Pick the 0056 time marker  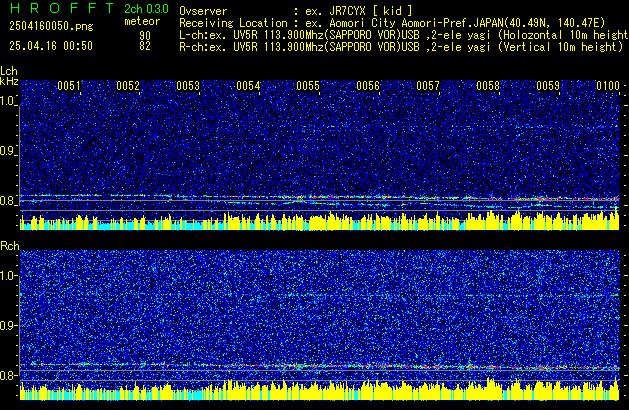click(x=368, y=86)
